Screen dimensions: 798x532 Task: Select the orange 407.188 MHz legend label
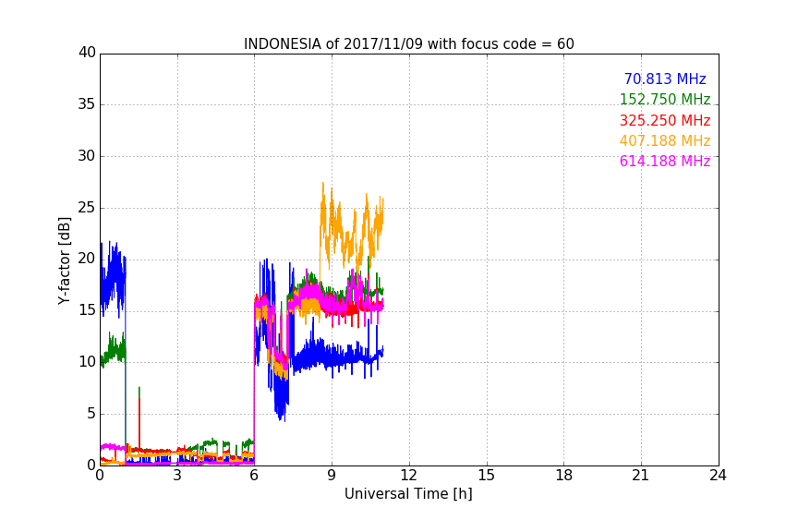pos(665,140)
